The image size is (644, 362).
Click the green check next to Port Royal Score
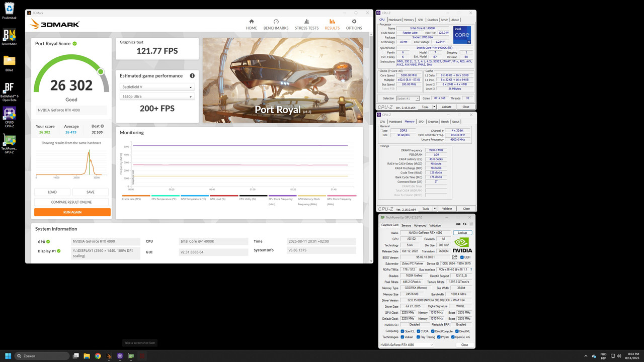pyautogui.click(x=75, y=44)
